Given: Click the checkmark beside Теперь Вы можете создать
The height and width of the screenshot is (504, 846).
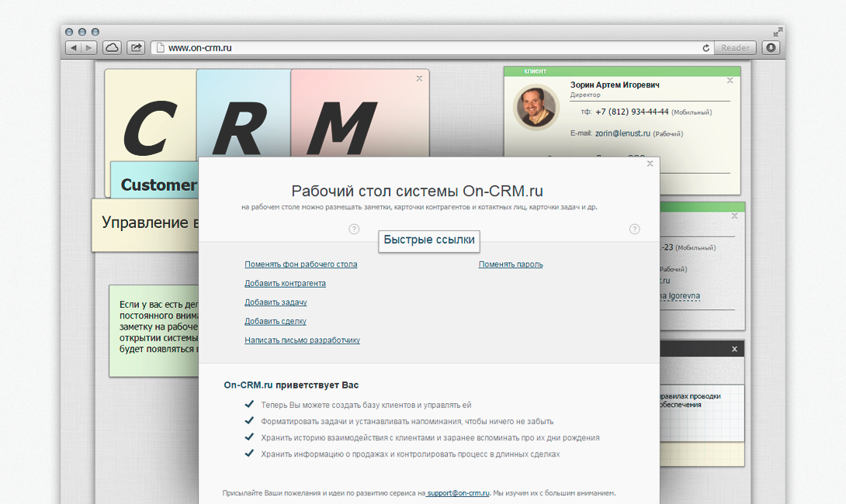Looking at the screenshot, I should (248, 404).
